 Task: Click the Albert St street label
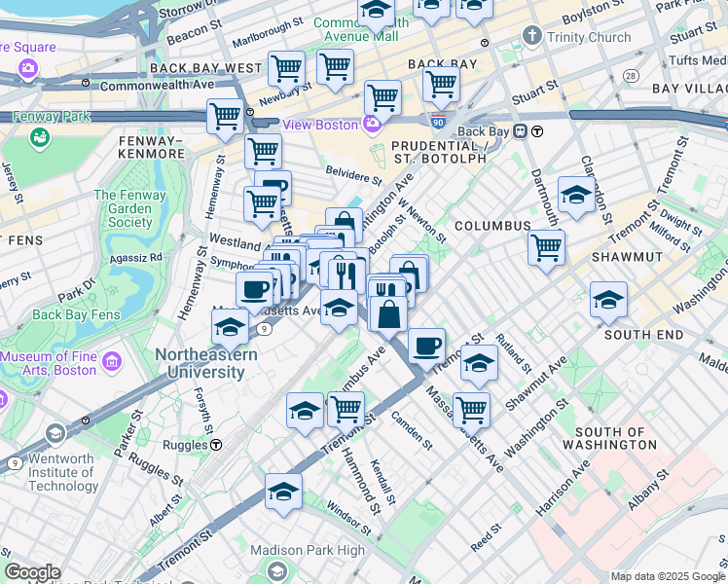click(165, 510)
